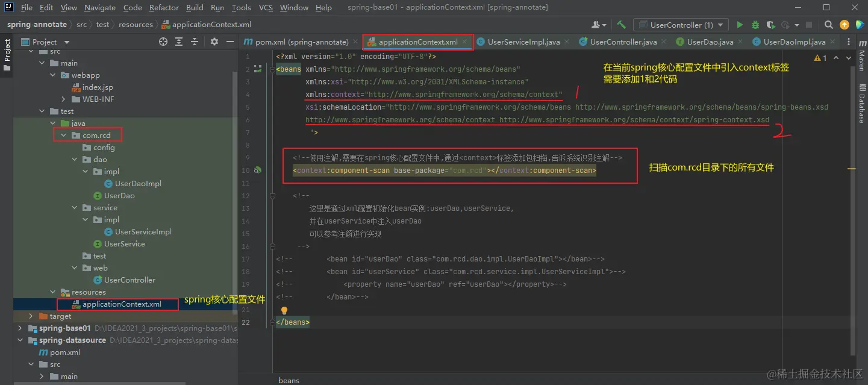Run UserController with the green play icon

(740, 25)
